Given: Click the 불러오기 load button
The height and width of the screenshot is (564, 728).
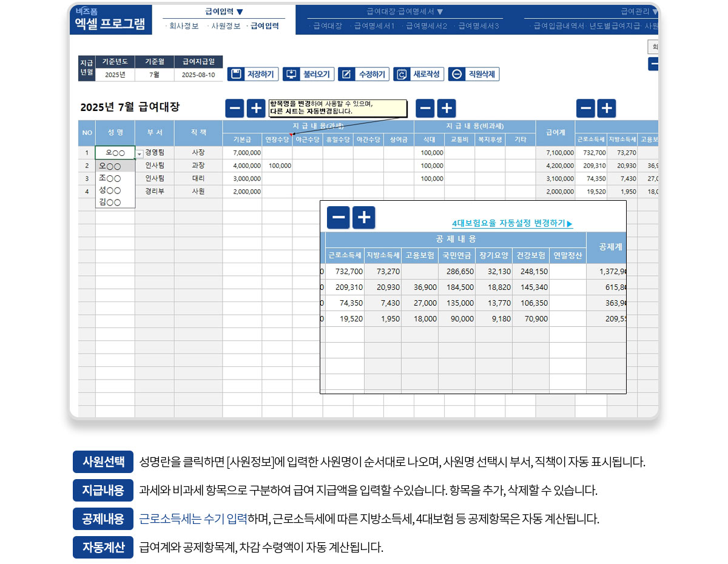Looking at the screenshot, I should coord(309,74).
